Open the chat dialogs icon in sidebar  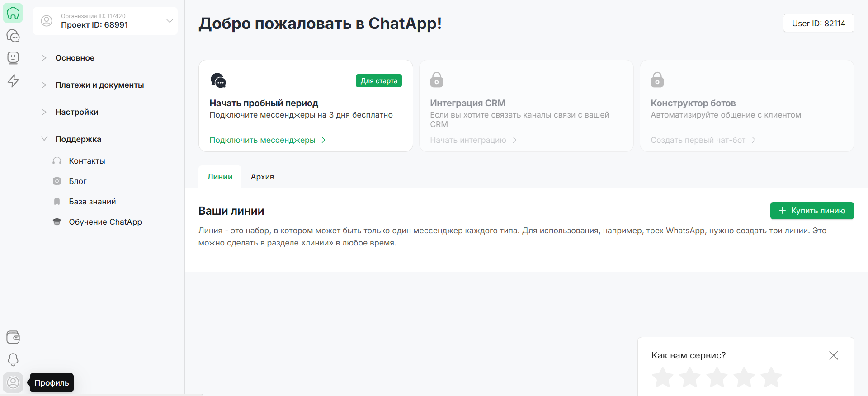pos(13,36)
